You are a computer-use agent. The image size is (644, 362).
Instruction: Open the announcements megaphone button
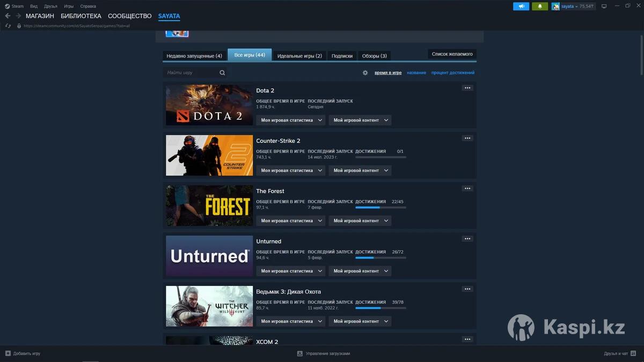point(521,6)
